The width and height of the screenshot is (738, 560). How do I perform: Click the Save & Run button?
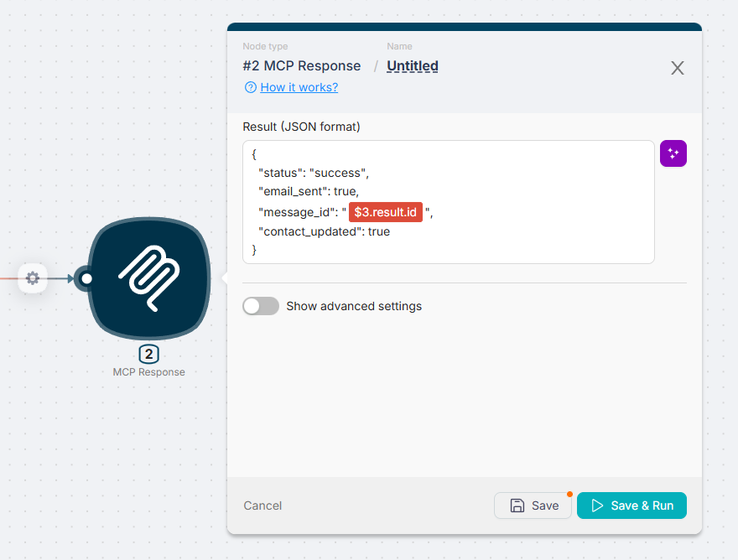point(631,506)
